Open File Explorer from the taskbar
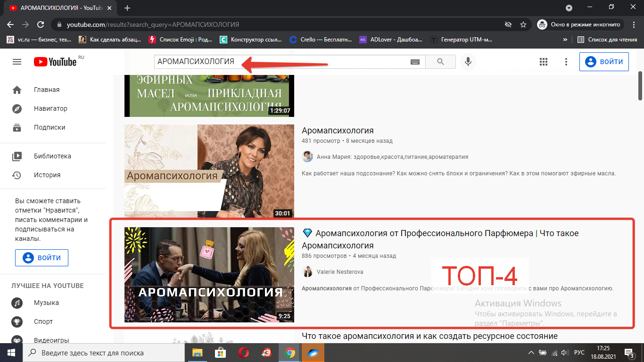The image size is (644, 362). click(x=197, y=353)
